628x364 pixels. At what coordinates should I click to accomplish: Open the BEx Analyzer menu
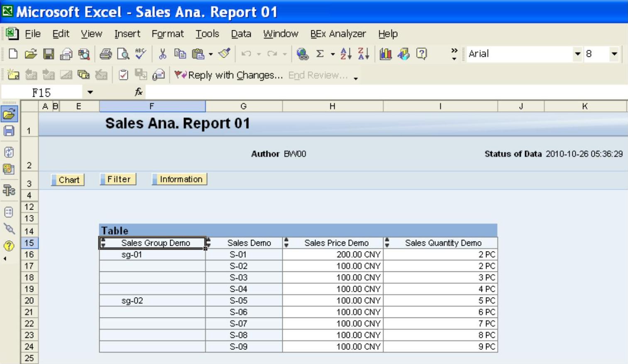[338, 34]
